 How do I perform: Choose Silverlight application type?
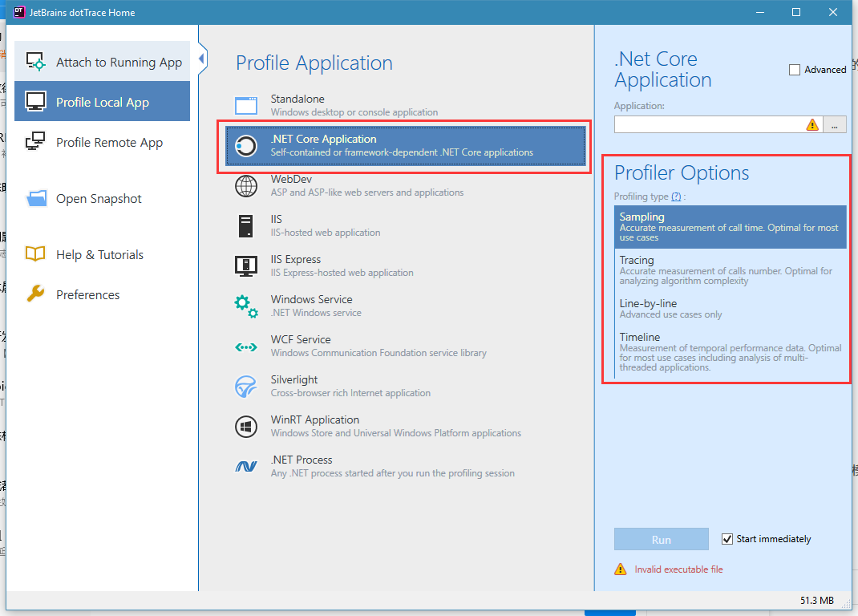[406, 386]
